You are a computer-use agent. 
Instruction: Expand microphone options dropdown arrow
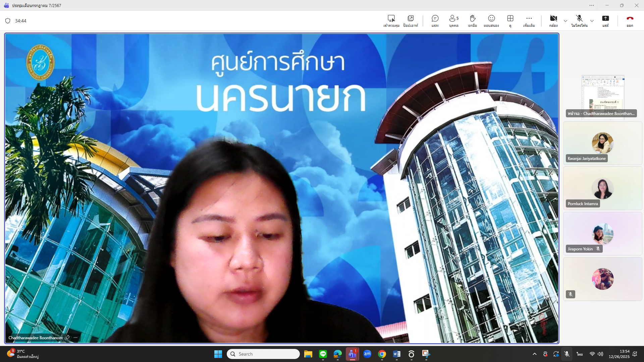(x=592, y=21)
